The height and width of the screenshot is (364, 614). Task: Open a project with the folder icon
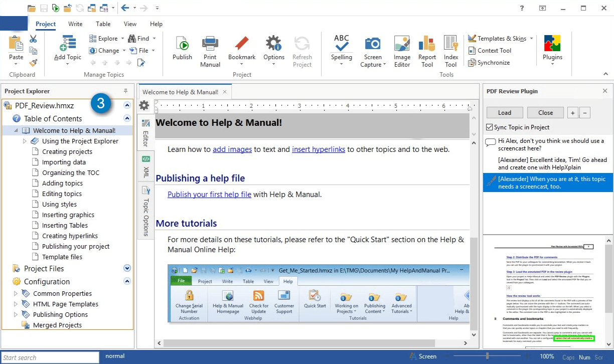pos(32,8)
